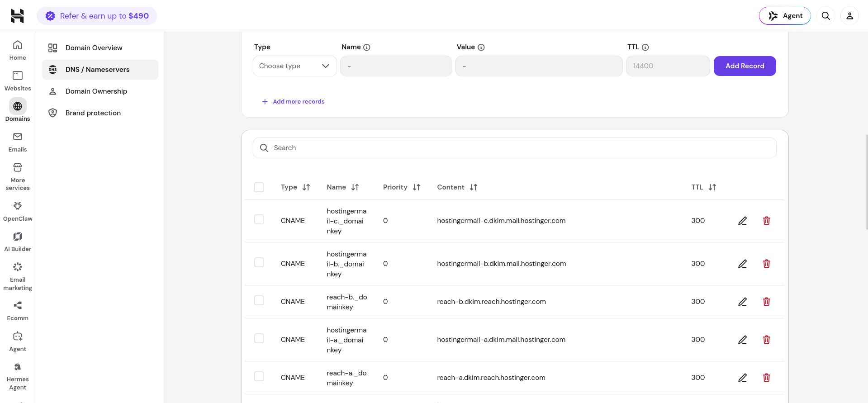
Task: Open the Websites section
Action: tap(18, 81)
